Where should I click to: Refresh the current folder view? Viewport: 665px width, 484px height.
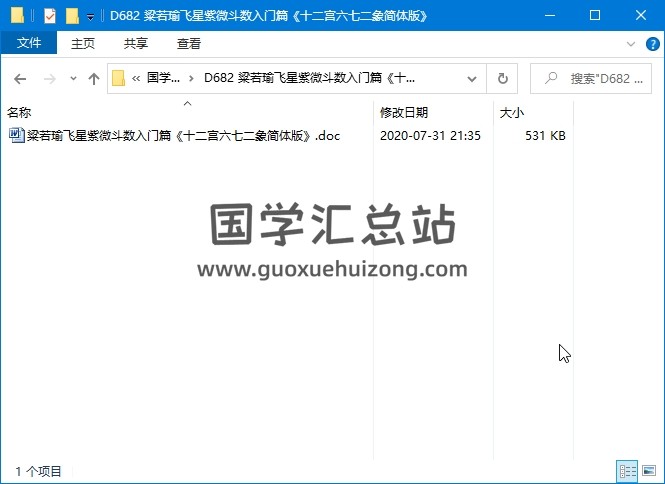pos(502,78)
